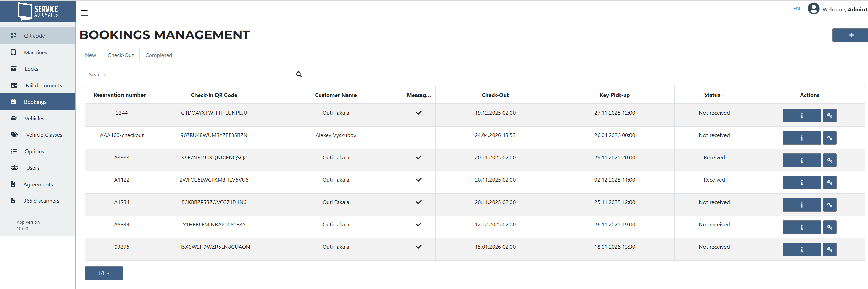Click the Service Automatics logo

point(38,11)
